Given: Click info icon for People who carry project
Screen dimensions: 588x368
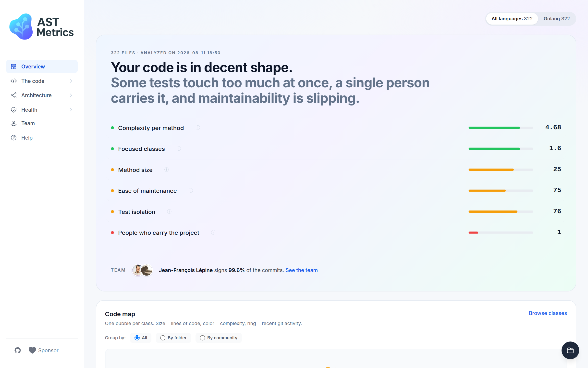Looking at the screenshot, I should [x=213, y=233].
